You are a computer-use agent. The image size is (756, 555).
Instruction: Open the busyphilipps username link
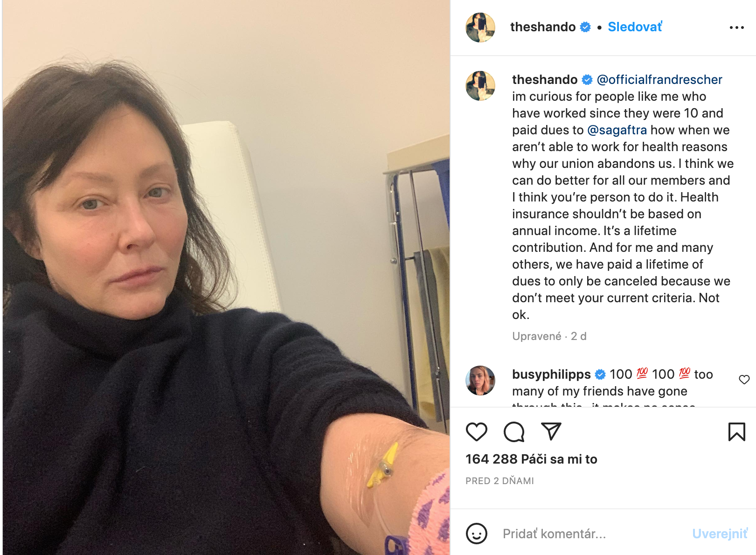click(551, 375)
